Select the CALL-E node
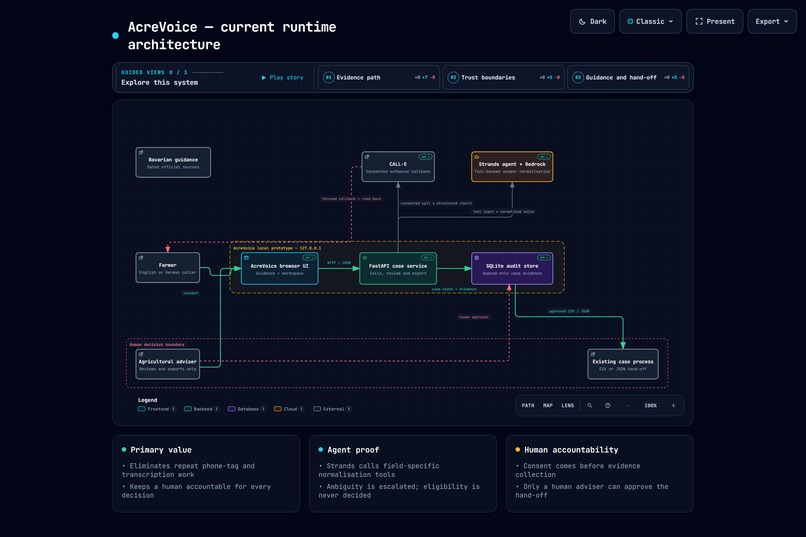806x537 pixels. click(398, 166)
